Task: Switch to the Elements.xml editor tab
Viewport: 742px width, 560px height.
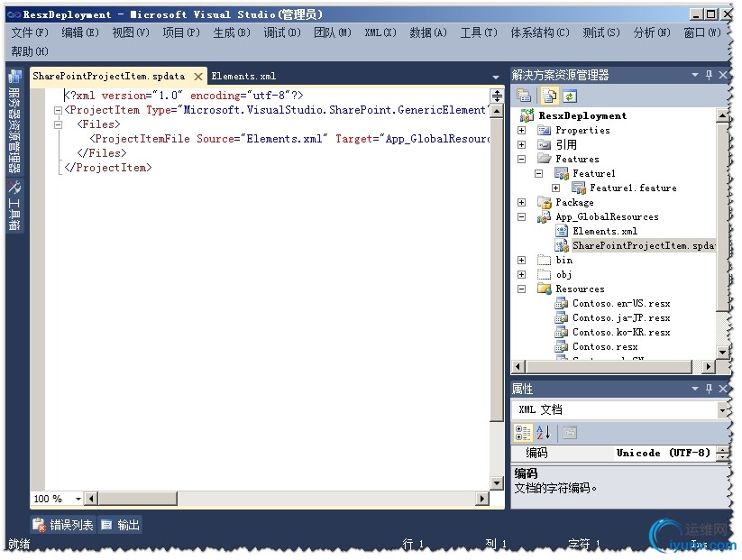Action: 243,76
